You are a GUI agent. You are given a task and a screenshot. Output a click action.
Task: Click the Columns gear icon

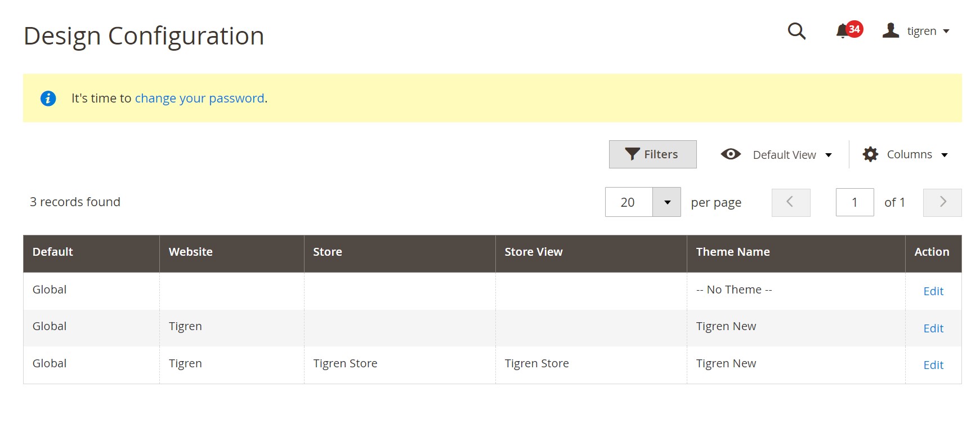click(870, 154)
